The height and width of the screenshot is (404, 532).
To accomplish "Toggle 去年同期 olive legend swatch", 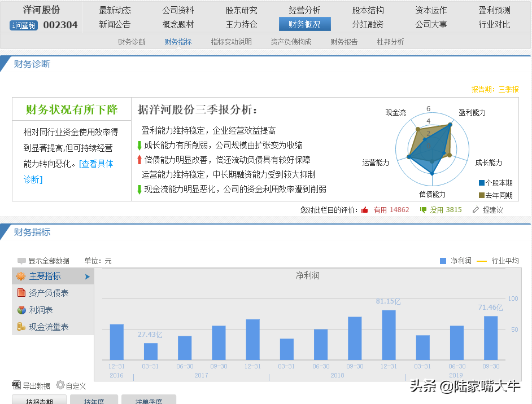I will click(x=481, y=195).
